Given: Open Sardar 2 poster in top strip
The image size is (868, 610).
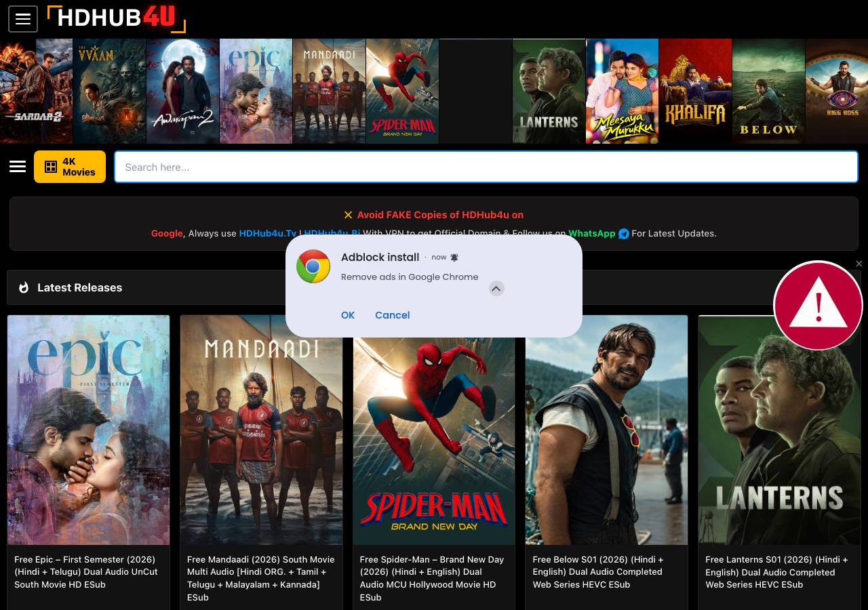Looking at the screenshot, I should [x=36, y=91].
